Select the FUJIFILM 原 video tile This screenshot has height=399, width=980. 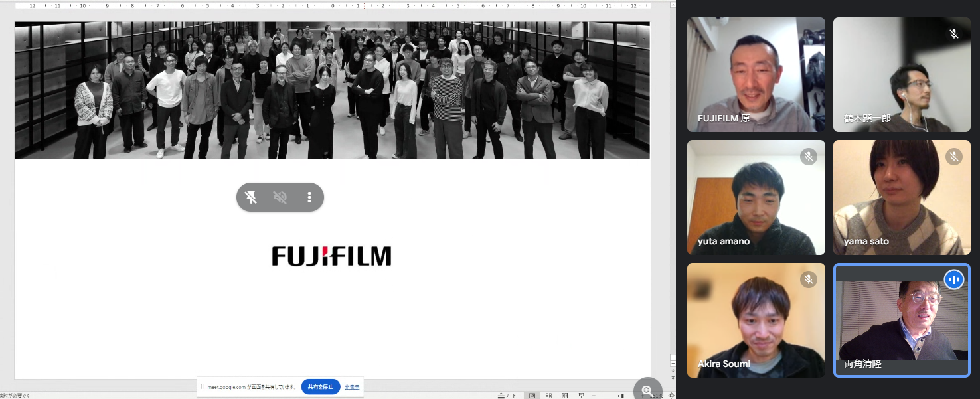point(756,74)
